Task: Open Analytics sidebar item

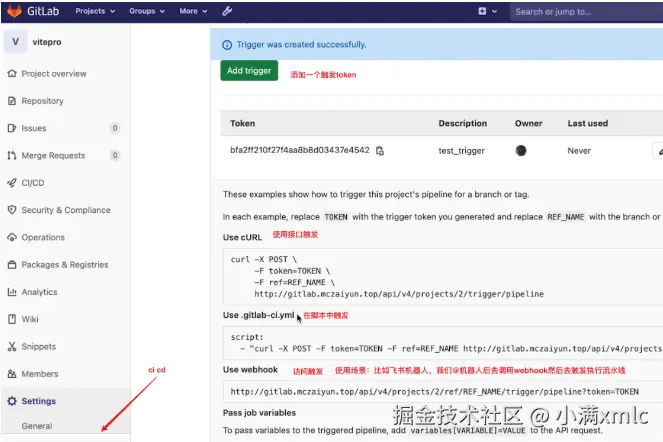Action: [39, 292]
